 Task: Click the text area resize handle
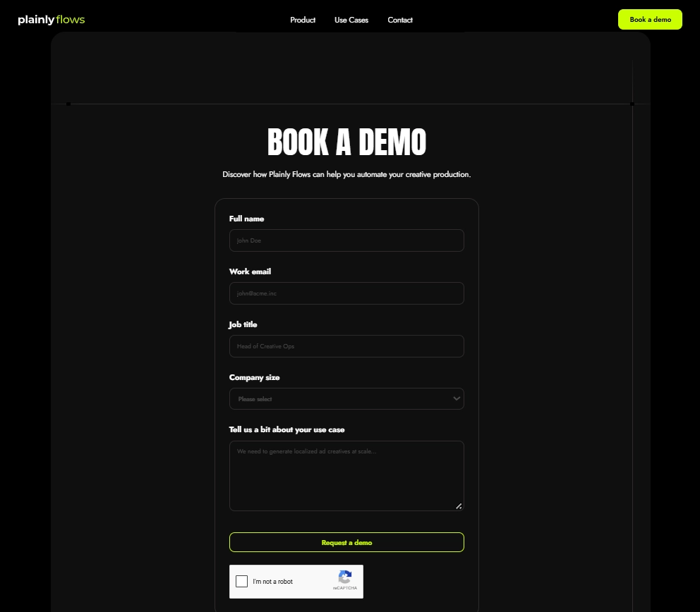[459, 506]
